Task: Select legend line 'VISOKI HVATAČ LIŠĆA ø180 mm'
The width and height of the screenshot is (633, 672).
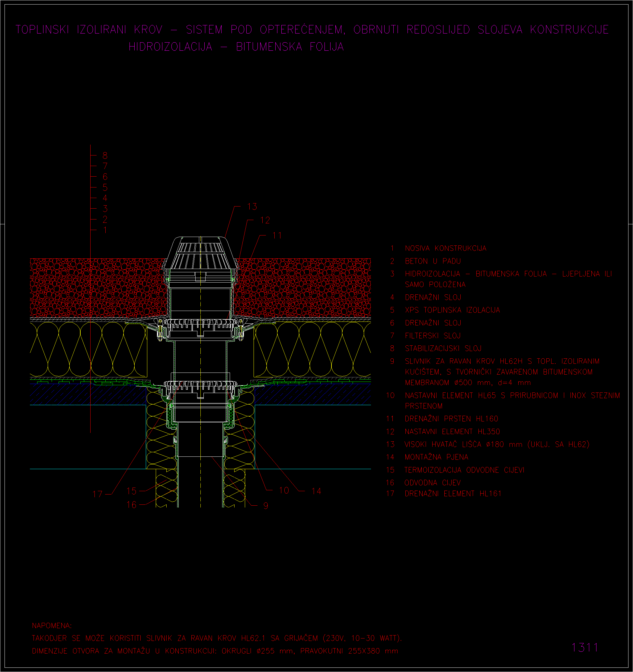Action: 497,444
